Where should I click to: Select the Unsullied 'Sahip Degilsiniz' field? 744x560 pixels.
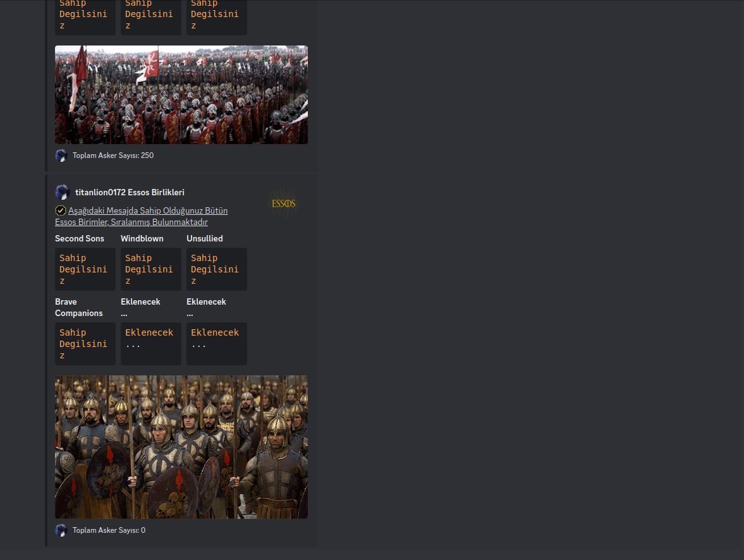pyautogui.click(x=216, y=269)
